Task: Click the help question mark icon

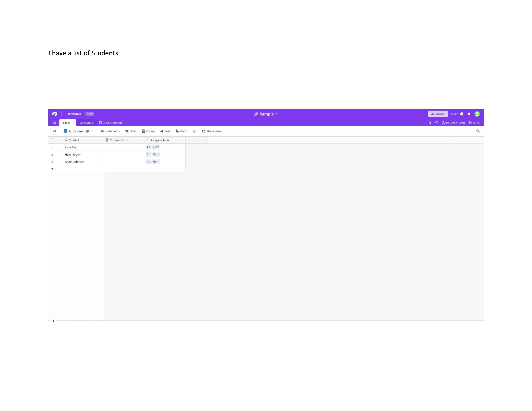Action: pyautogui.click(x=462, y=114)
